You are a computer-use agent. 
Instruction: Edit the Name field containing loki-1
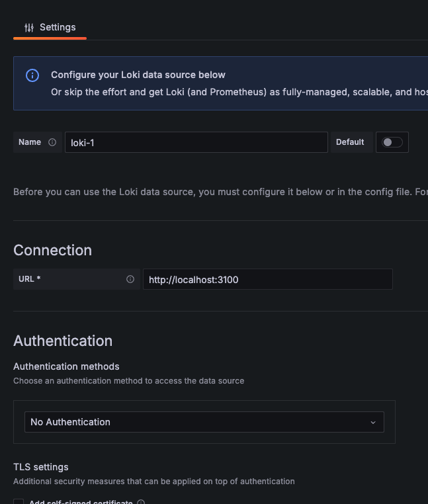coord(196,142)
